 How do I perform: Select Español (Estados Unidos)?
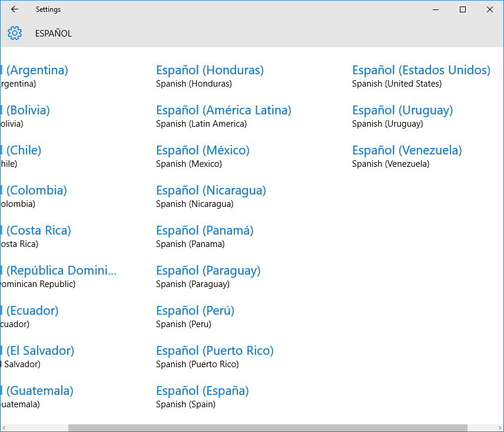click(x=421, y=70)
